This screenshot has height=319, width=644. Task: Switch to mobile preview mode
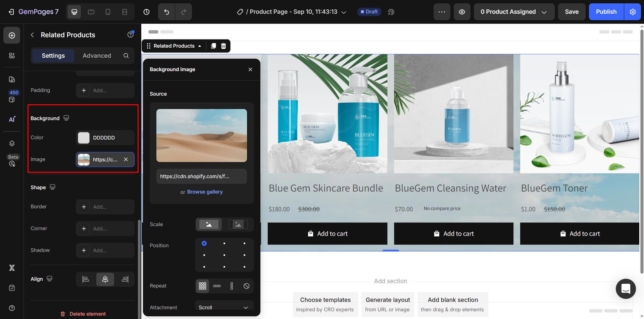108,12
